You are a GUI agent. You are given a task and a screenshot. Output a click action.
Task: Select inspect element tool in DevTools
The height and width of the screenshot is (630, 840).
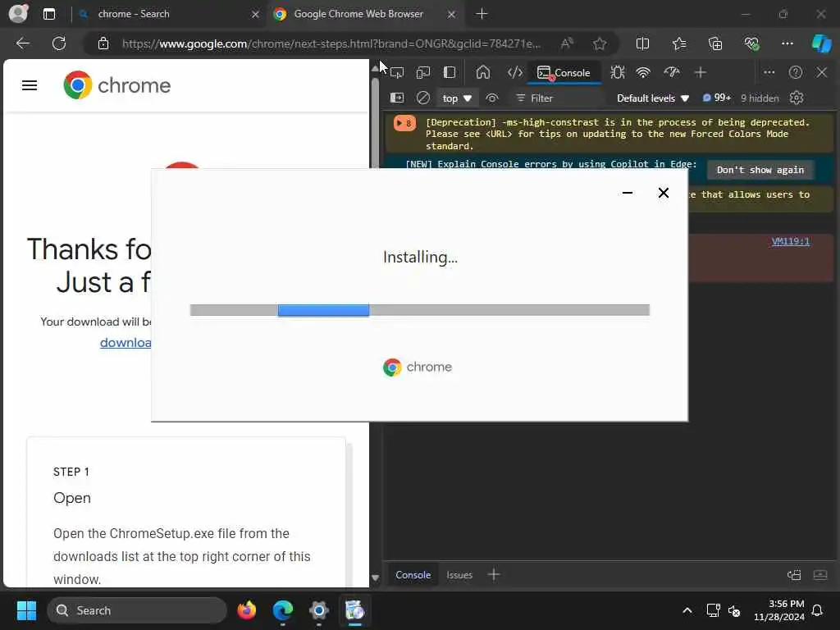click(x=397, y=72)
